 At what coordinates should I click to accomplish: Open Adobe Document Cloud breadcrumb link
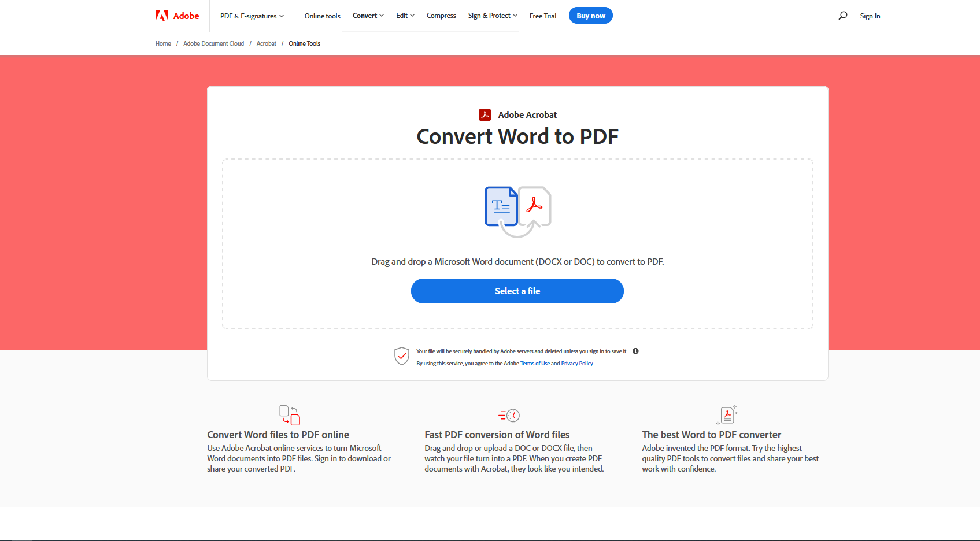coord(214,43)
